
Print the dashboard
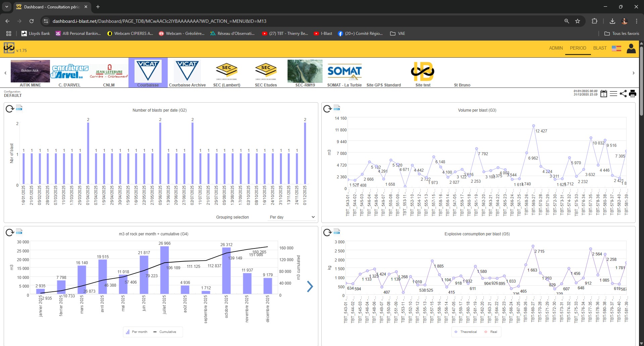pyautogui.click(x=633, y=94)
